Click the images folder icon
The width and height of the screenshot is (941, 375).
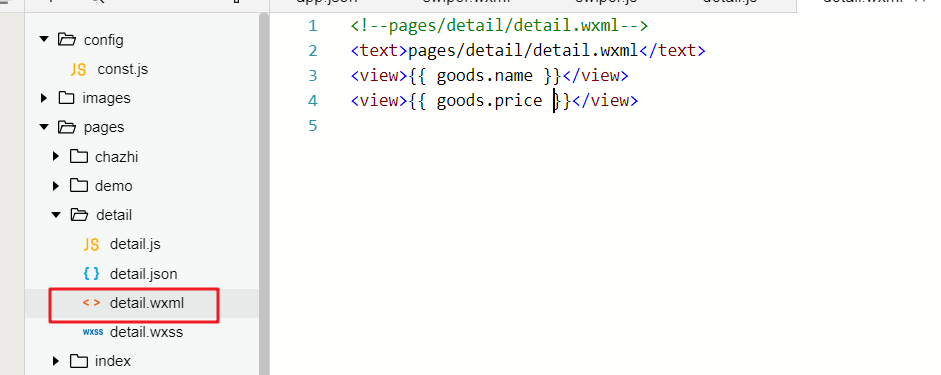coord(66,98)
